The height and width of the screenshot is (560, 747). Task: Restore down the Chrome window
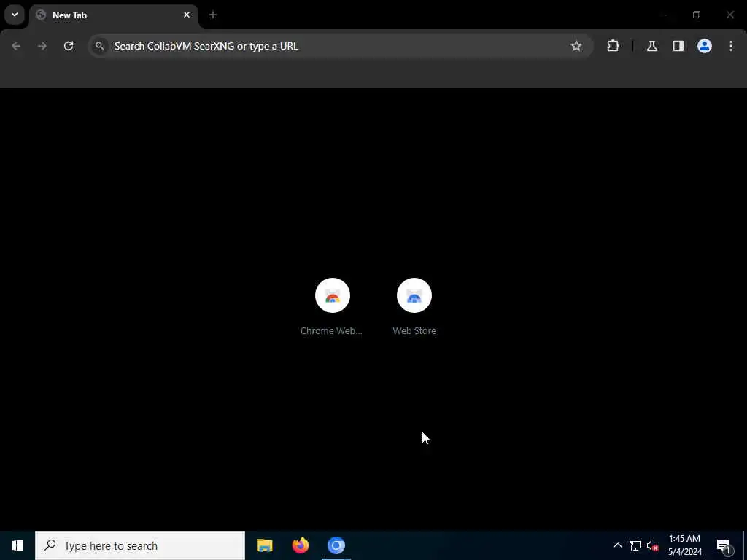click(x=697, y=15)
